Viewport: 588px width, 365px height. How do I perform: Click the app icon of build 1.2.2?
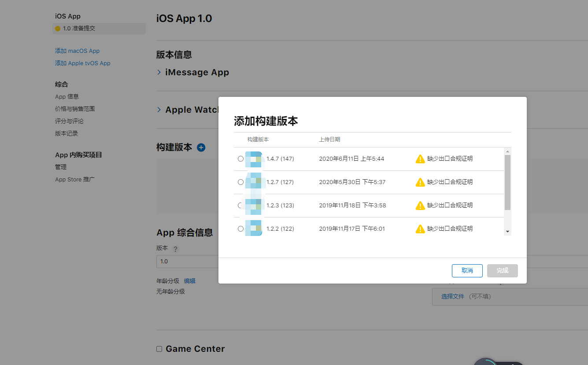[x=254, y=228]
